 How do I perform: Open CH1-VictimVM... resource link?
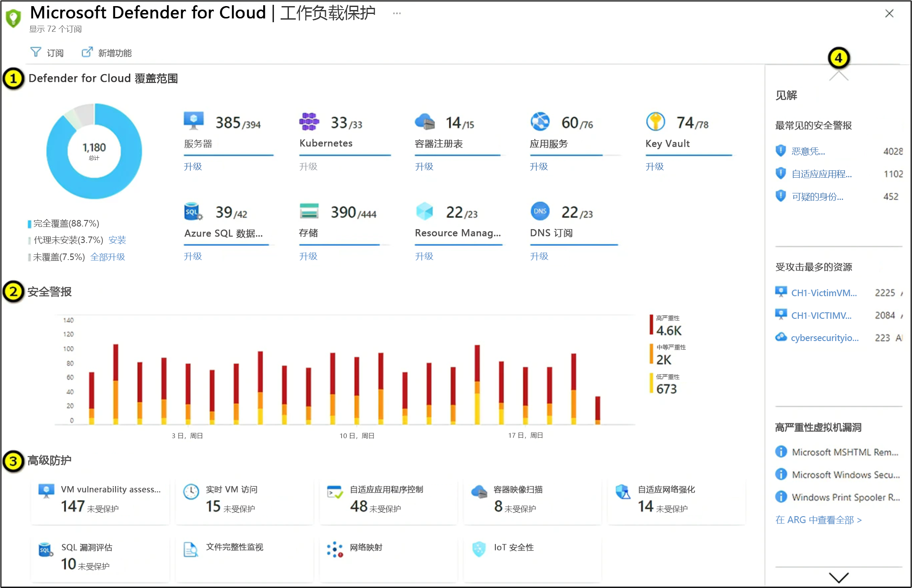tap(824, 293)
